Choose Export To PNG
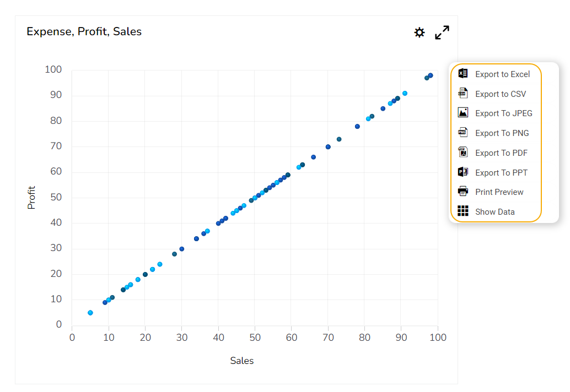The height and width of the screenshot is (392, 570). tap(502, 133)
